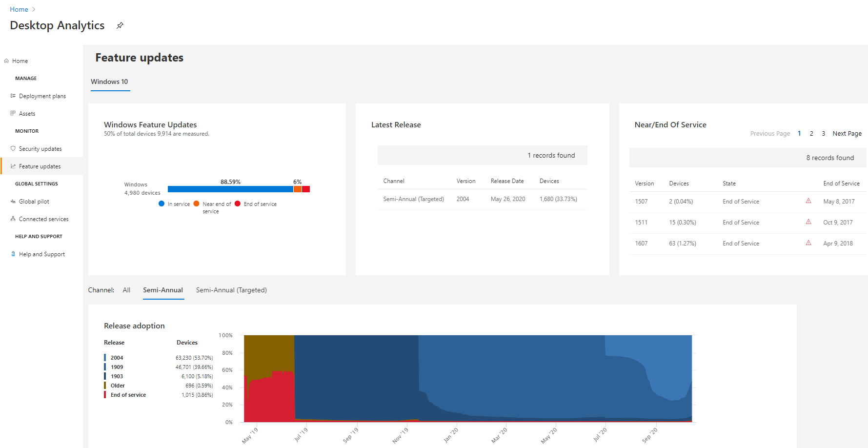Click version 1507 in Near/End Of Service
The height and width of the screenshot is (448, 868).
click(641, 202)
